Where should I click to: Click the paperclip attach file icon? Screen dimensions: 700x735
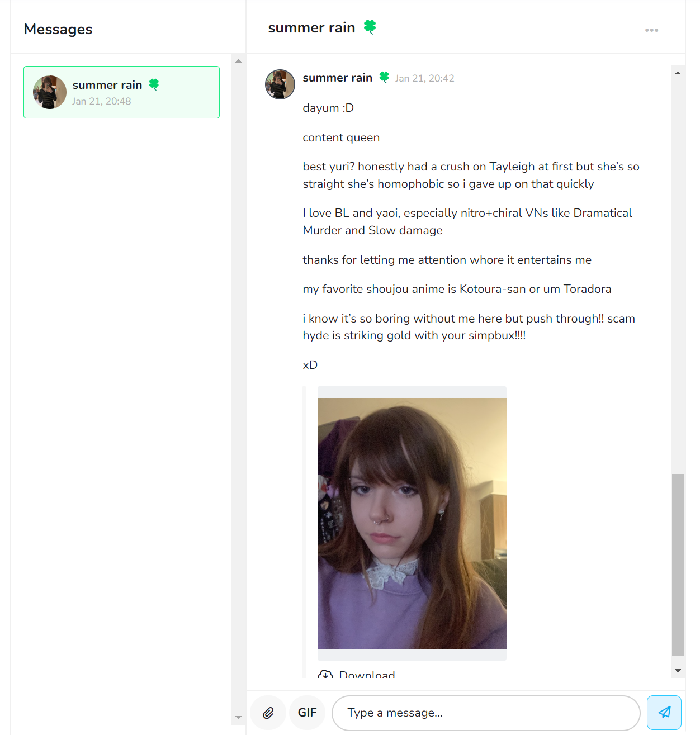[268, 713]
